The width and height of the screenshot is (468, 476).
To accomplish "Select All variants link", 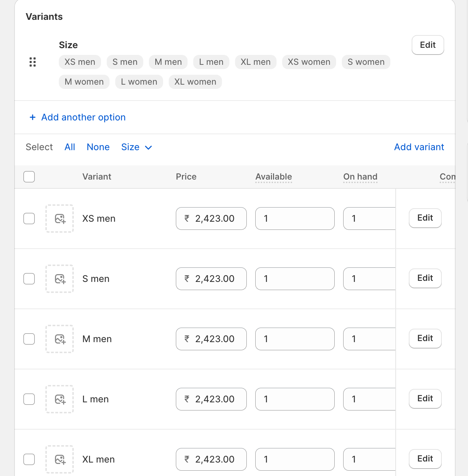I will [x=70, y=147].
